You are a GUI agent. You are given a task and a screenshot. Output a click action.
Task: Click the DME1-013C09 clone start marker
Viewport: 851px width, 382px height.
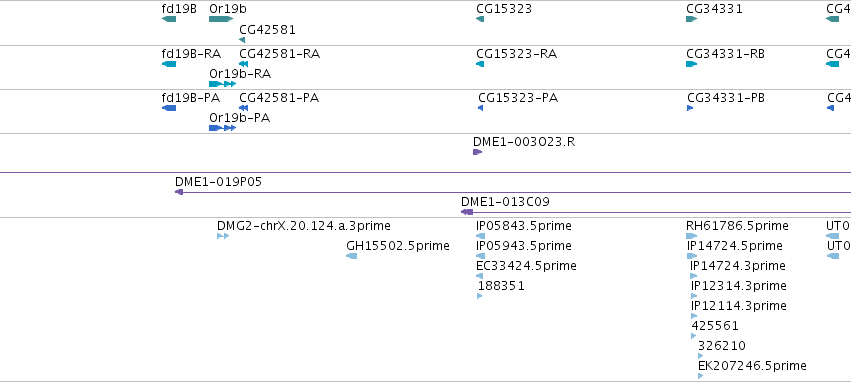[x=467, y=212]
